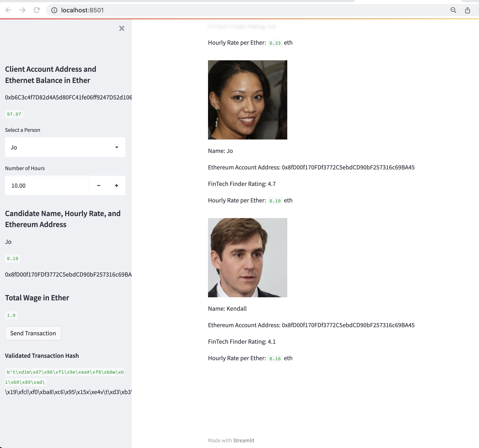Viewport: 479px width, 448px height.
Task: Click the share icon in the browser toolbar
Action: pos(468,10)
